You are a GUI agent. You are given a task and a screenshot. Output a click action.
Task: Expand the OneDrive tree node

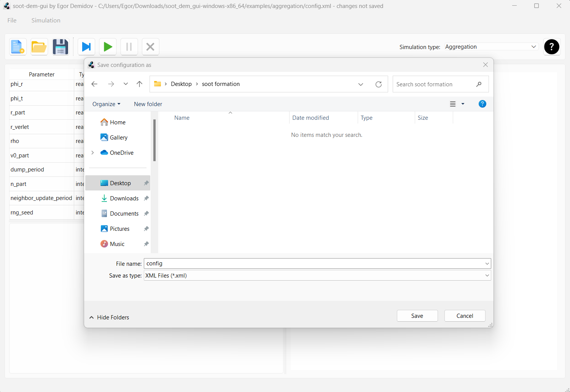click(92, 153)
